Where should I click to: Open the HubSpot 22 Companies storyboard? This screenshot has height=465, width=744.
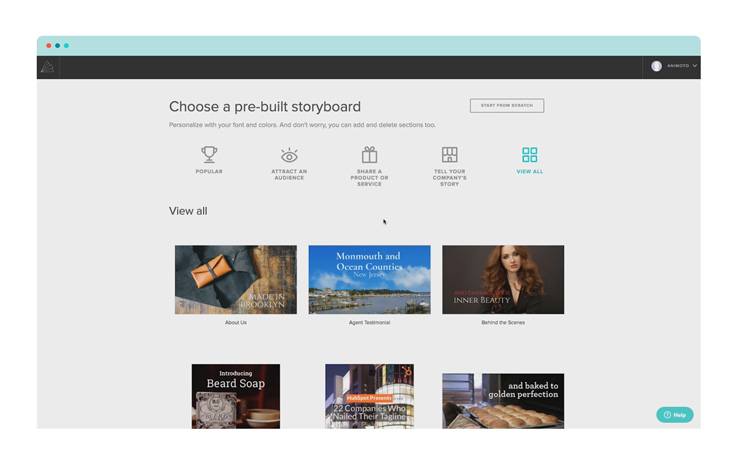point(369,396)
